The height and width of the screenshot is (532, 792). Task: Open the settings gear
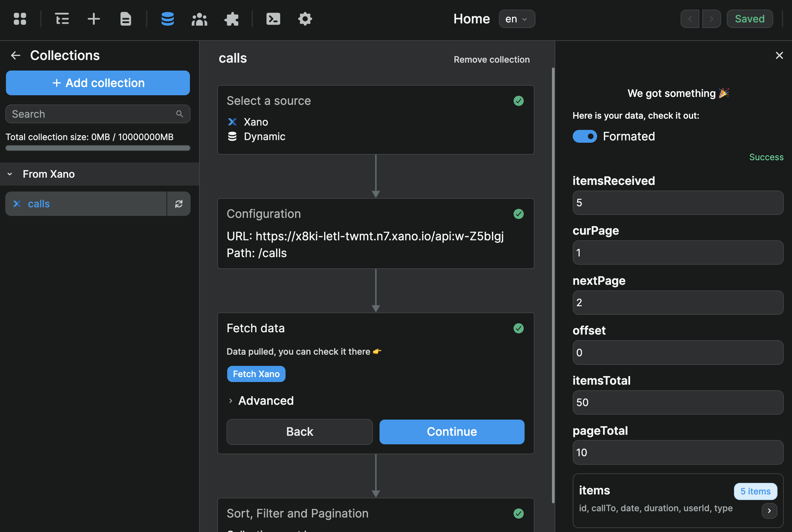coord(305,19)
